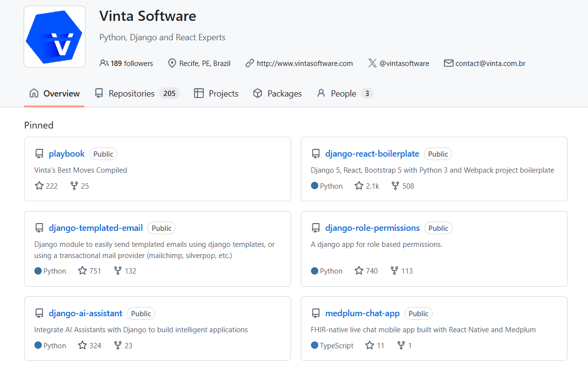This screenshot has height=372, width=588.
Task: Click the fork icon showing 23
Action: click(x=117, y=345)
